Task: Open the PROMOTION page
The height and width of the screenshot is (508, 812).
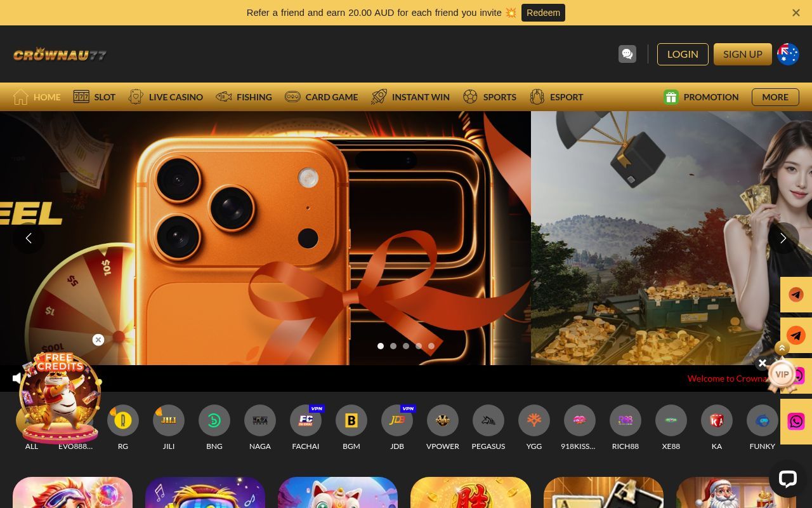Action: [x=701, y=97]
